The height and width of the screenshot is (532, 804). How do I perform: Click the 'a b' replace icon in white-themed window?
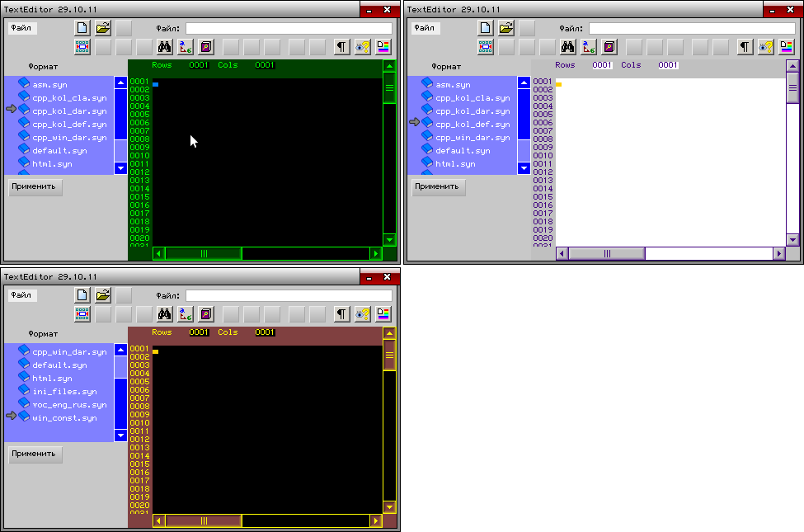tap(589, 47)
